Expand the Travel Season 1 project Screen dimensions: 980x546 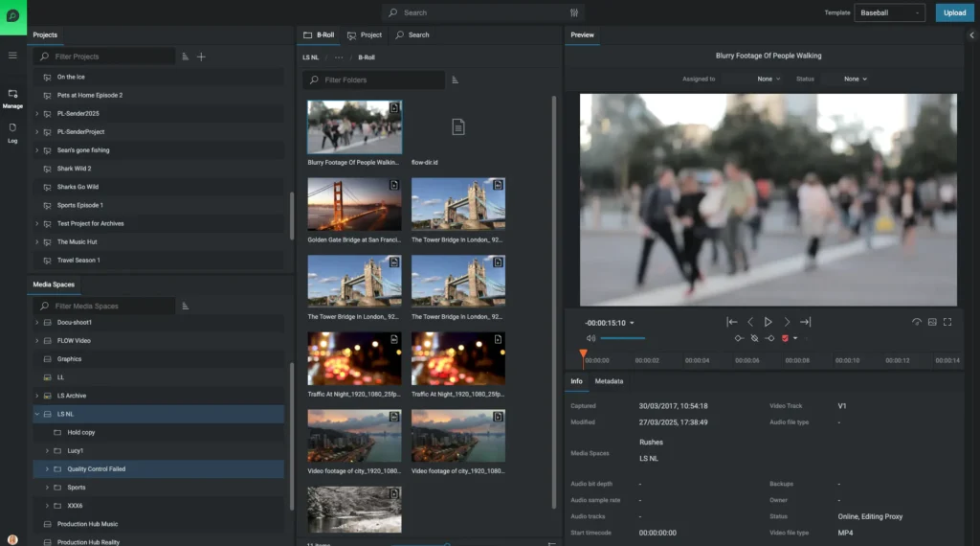(x=36, y=260)
